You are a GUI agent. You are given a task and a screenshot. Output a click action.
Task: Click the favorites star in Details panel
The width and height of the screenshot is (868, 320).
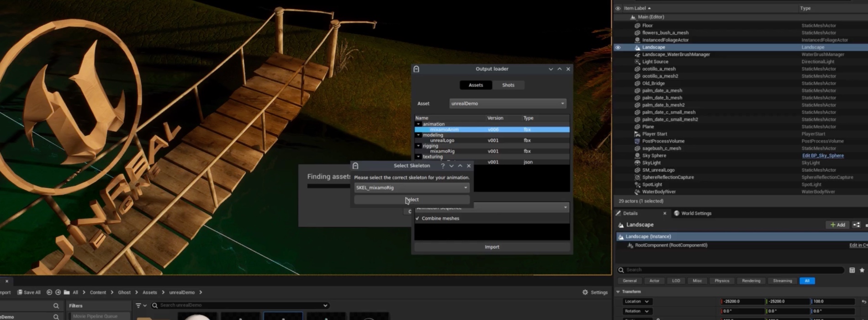[862, 270]
